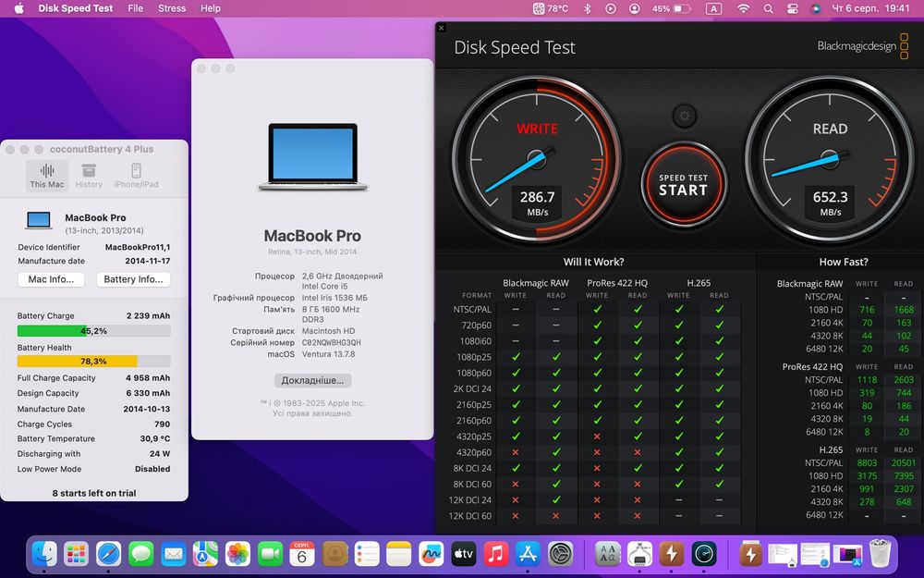Click the Will It Work? heading
The width and height of the screenshot is (924, 578).
tap(593, 262)
